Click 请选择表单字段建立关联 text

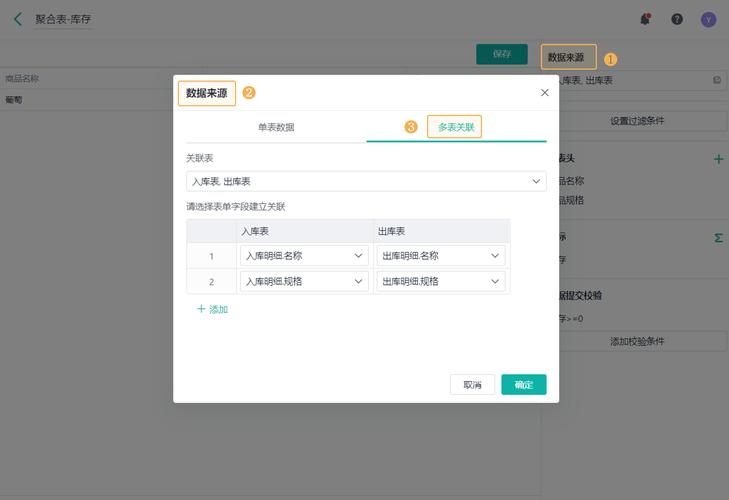(x=236, y=207)
